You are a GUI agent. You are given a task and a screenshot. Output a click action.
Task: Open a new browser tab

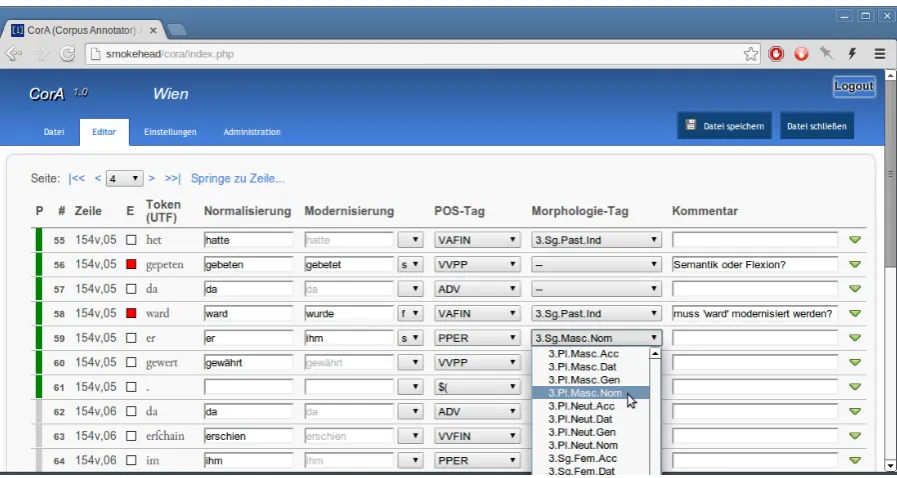pyautogui.click(x=176, y=29)
